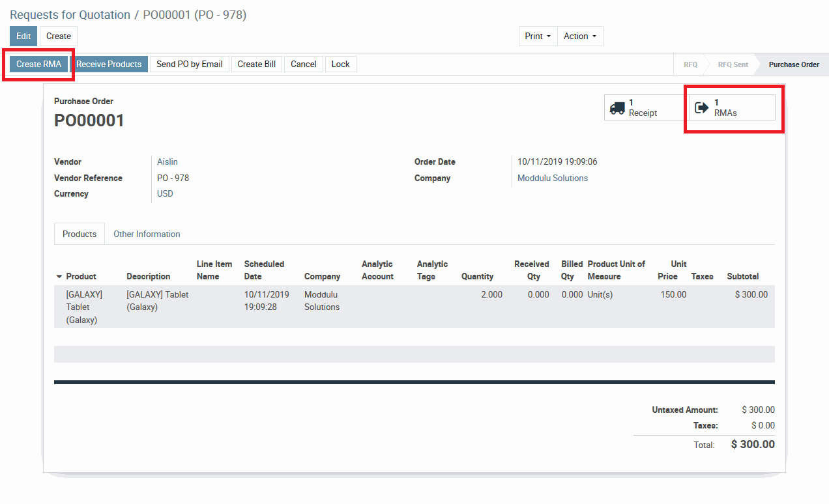Viewport: 829px width, 504px height.
Task: Click scheduled date 10/11/2019 19:09:28 cell
Action: point(267,301)
